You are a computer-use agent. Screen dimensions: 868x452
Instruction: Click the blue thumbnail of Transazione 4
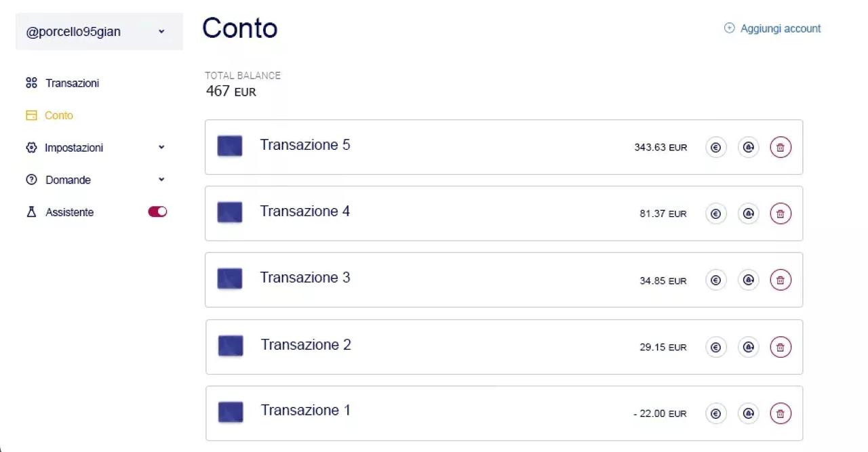(230, 212)
